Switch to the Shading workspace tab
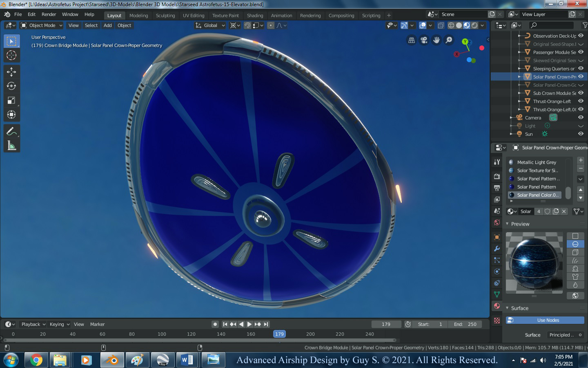588x368 pixels. pyautogui.click(x=255, y=16)
